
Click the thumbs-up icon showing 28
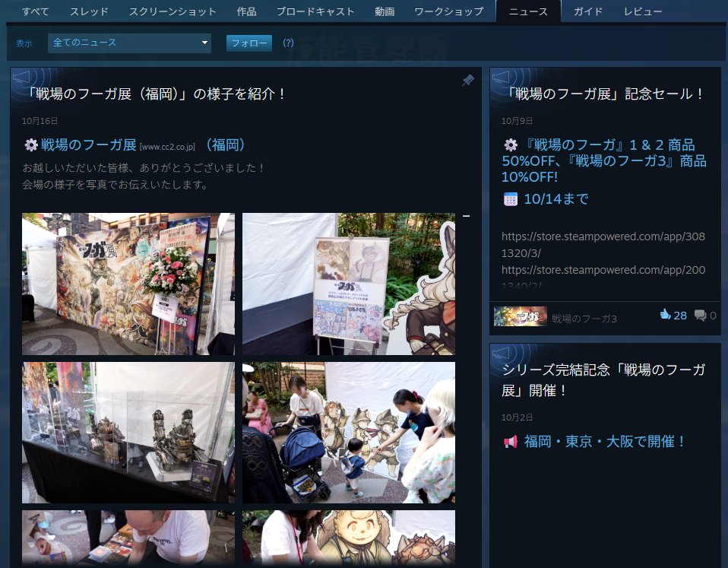666,315
